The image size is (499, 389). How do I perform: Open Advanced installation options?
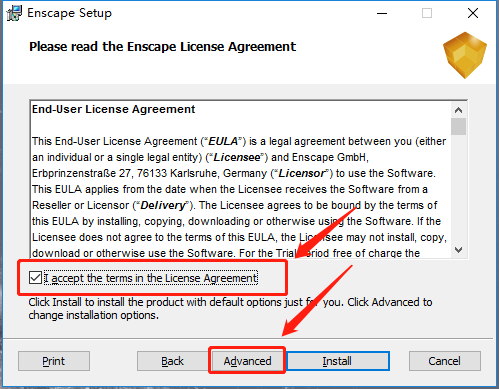pyautogui.click(x=247, y=361)
